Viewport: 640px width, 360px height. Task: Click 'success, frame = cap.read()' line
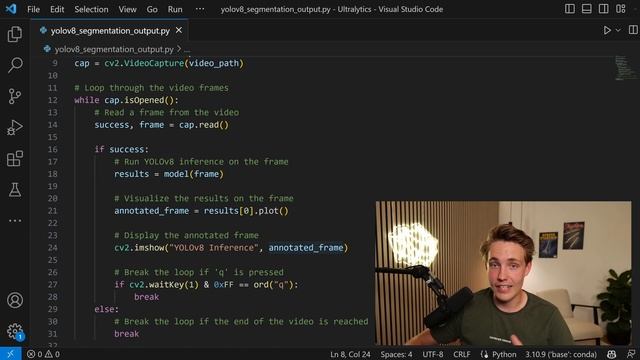pos(162,125)
